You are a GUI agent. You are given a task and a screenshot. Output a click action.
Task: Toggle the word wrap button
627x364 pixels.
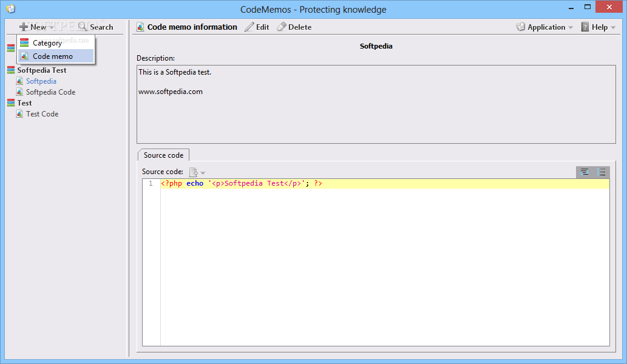click(x=585, y=172)
